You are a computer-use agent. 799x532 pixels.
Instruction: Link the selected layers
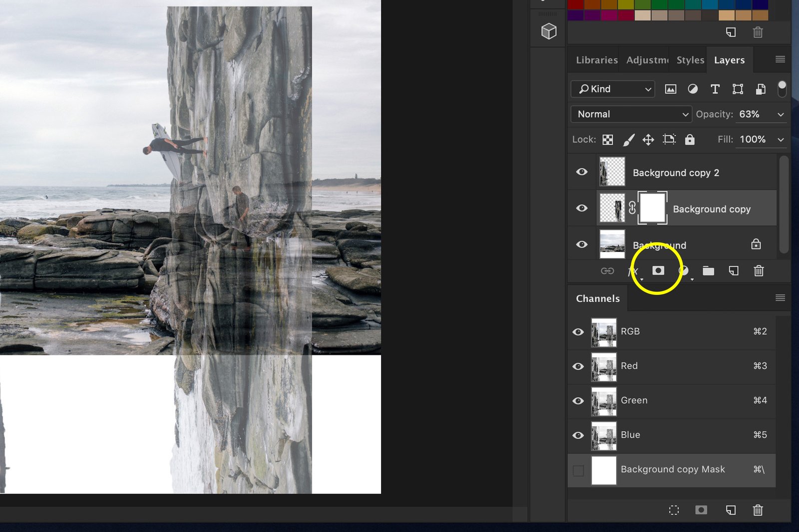coord(607,271)
